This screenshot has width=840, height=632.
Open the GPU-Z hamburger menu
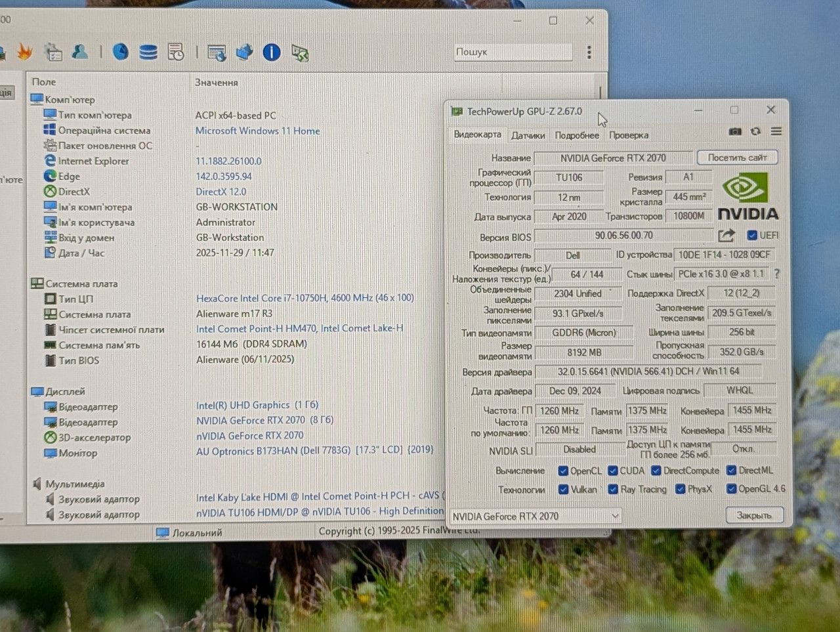[x=776, y=131]
